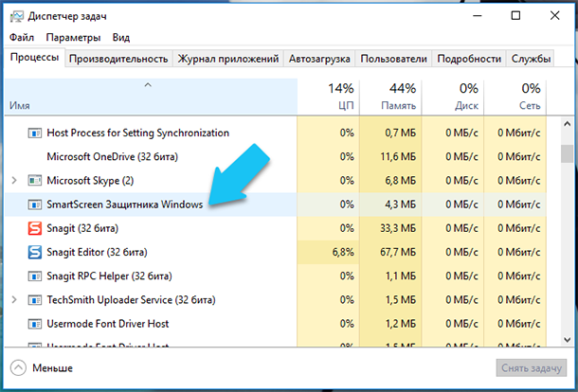Image resolution: width=578 pixels, height=392 pixels.
Task: Select the Host Process for Setting Synchronization row
Action: tap(276, 133)
